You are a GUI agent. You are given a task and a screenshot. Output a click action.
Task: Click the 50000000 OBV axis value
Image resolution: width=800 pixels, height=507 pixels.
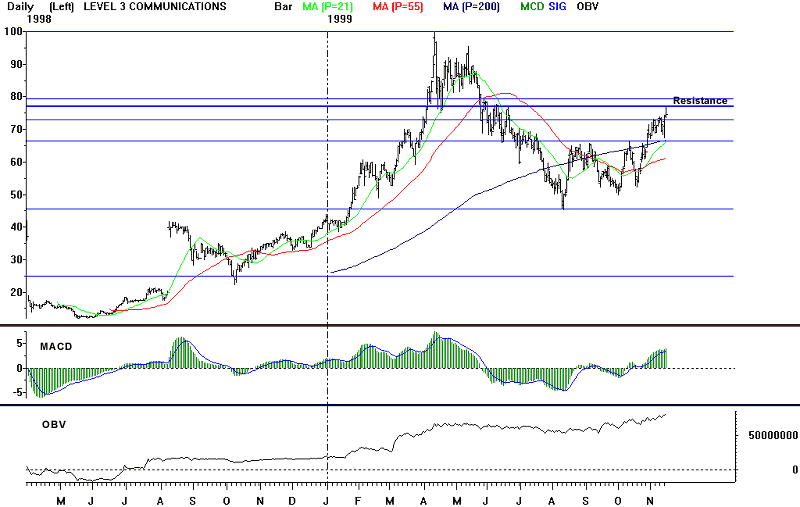pos(773,435)
